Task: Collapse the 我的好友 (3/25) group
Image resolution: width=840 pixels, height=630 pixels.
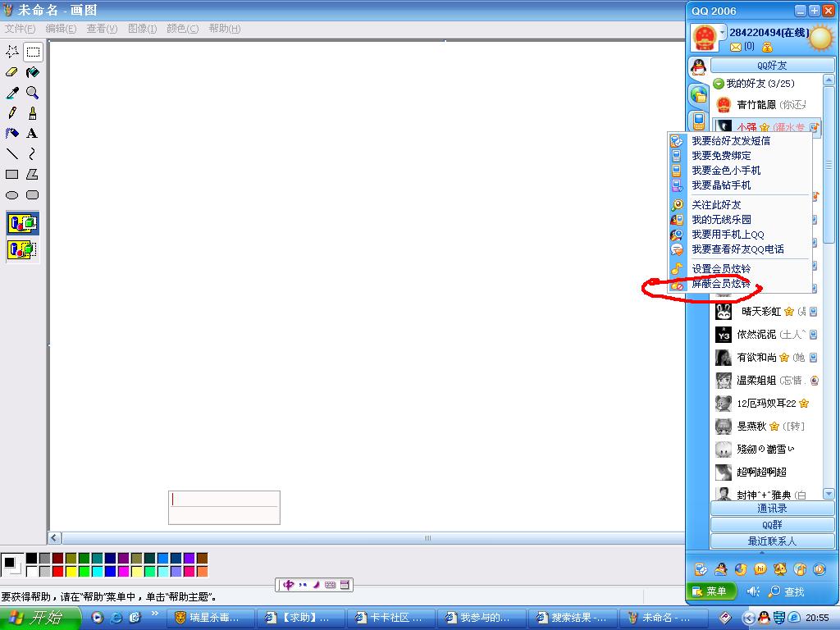Action: (719, 84)
